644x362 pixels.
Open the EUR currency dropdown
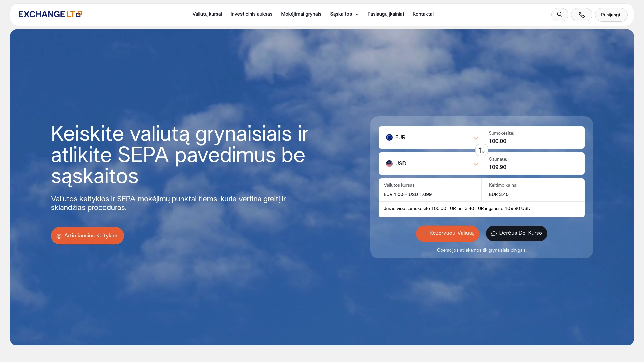[430, 137]
